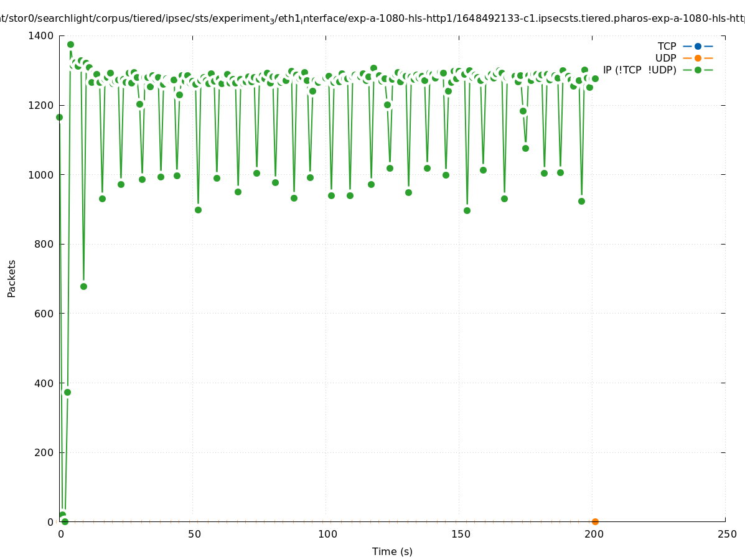Select the TCP legend label
Screen dimensions: 745x560
pos(667,46)
